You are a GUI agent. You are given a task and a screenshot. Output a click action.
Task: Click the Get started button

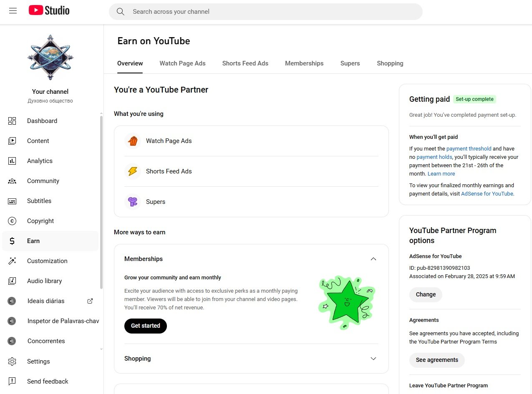(146, 326)
